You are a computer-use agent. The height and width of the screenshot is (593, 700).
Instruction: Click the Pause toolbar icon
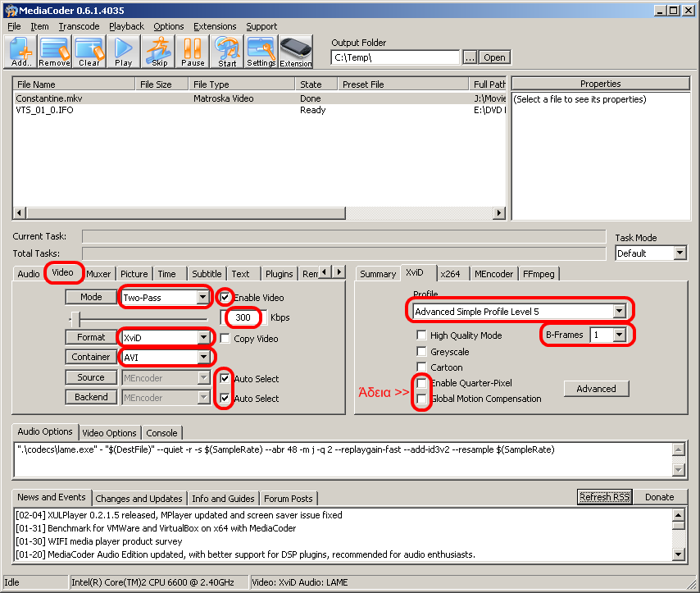(193, 52)
